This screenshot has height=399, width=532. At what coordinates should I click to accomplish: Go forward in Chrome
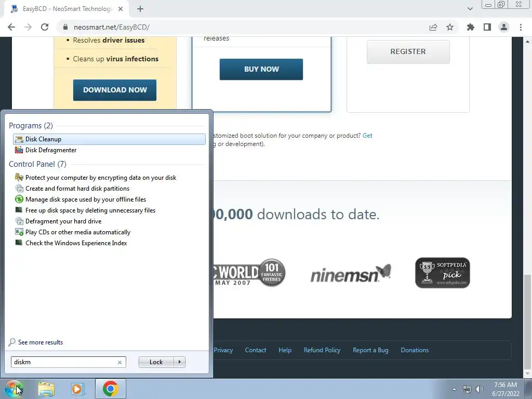click(x=28, y=27)
